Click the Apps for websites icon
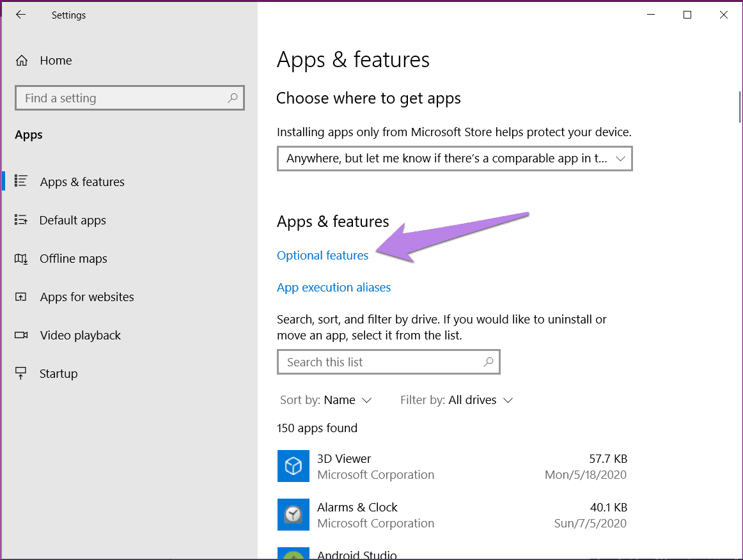 point(21,297)
